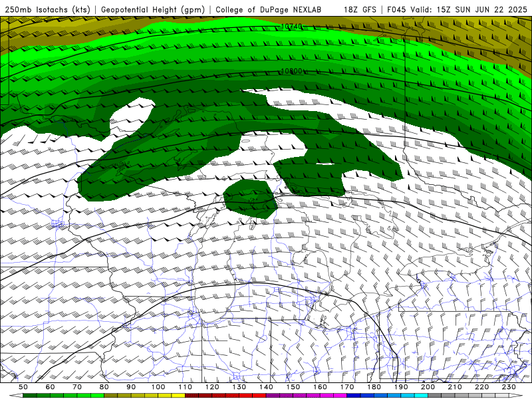Click the isolated oval dark green isotach patch
Screen dimensions: 532x399
[251, 199]
